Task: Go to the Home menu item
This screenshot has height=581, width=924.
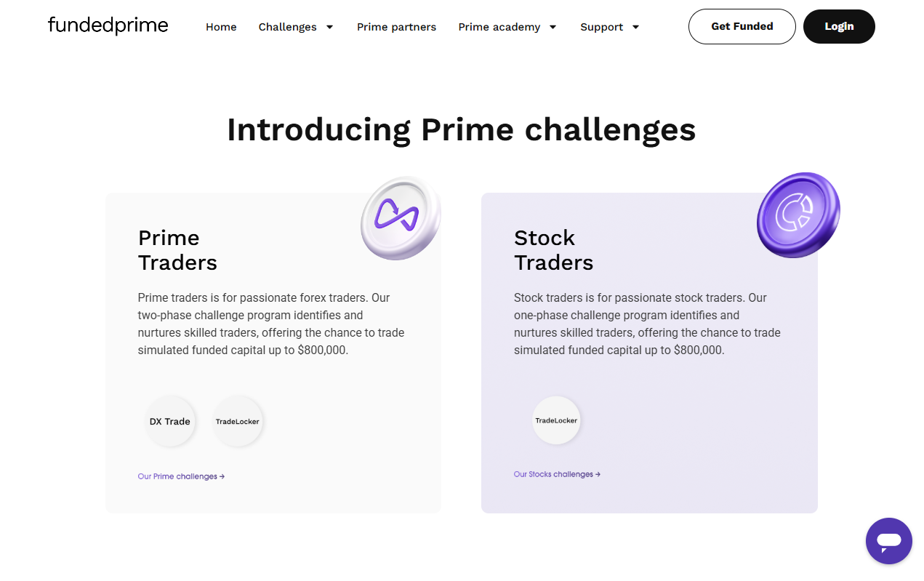Action: (221, 27)
